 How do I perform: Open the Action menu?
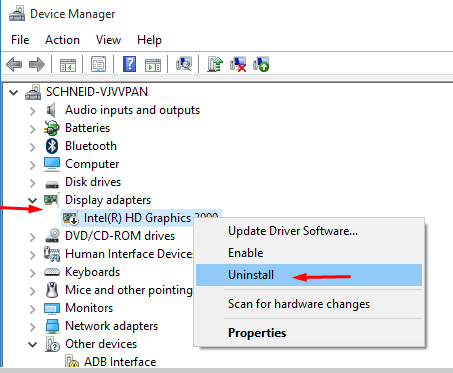[62, 40]
